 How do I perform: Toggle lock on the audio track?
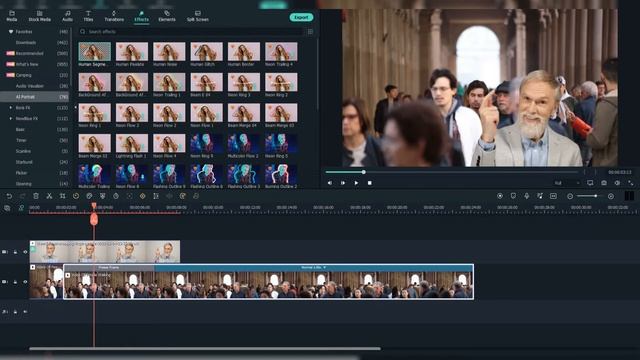(16, 311)
